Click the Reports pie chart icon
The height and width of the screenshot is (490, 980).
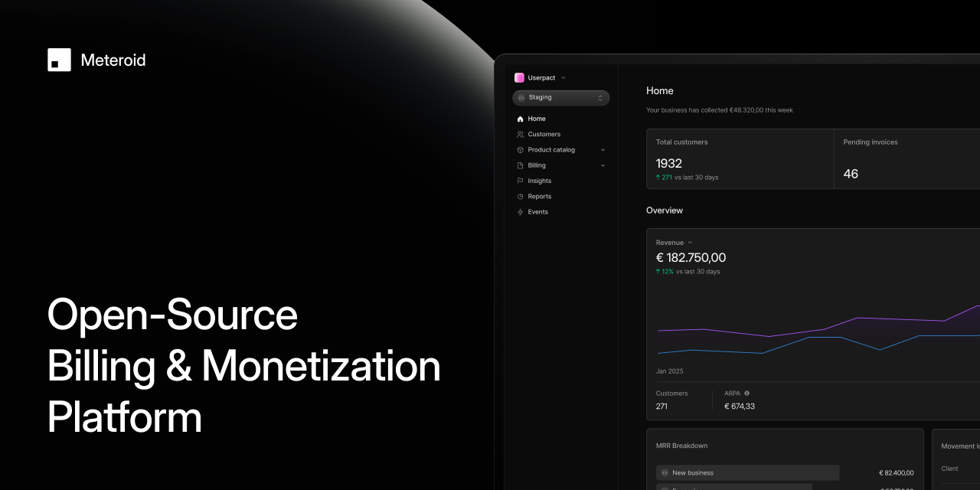click(x=521, y=197)
